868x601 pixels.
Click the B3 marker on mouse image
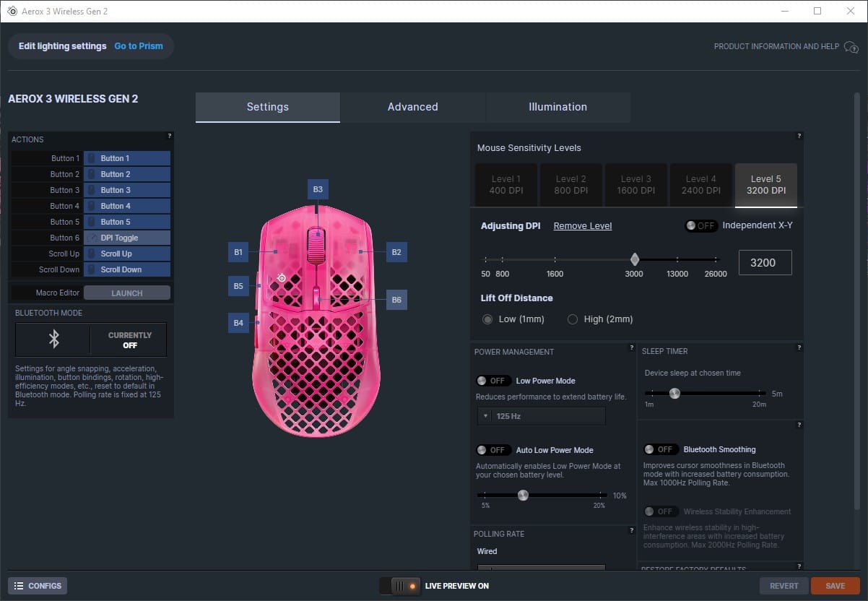pos(318,189)
